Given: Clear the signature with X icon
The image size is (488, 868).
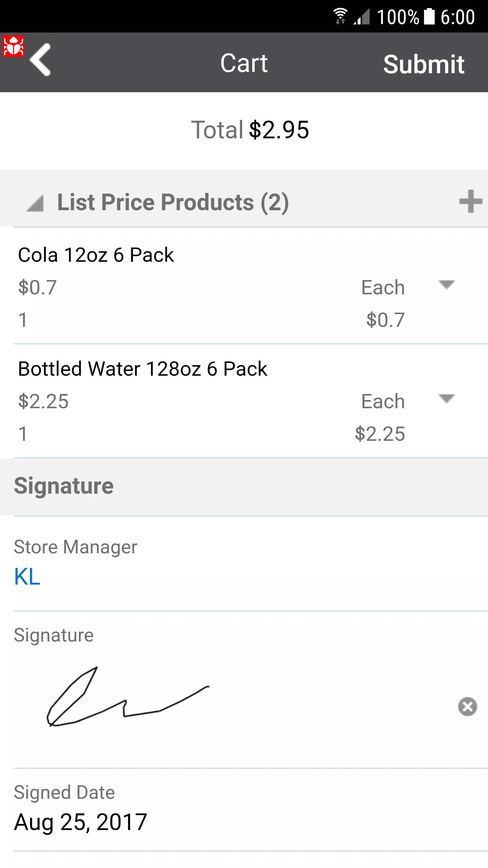Looking at the screenshot, I should (x=467, y=707).
